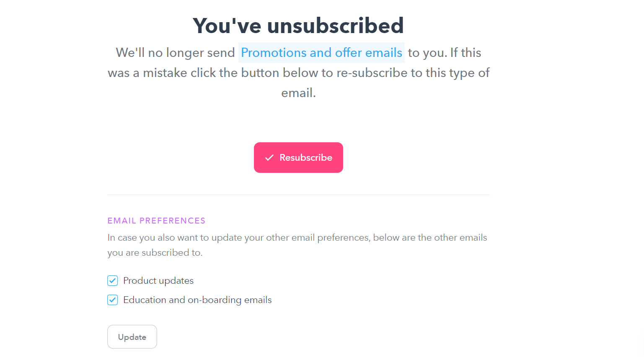The image size is (644, 357).
Task: Click the text 'We'll no longer send'
Action: click(175, 53)
